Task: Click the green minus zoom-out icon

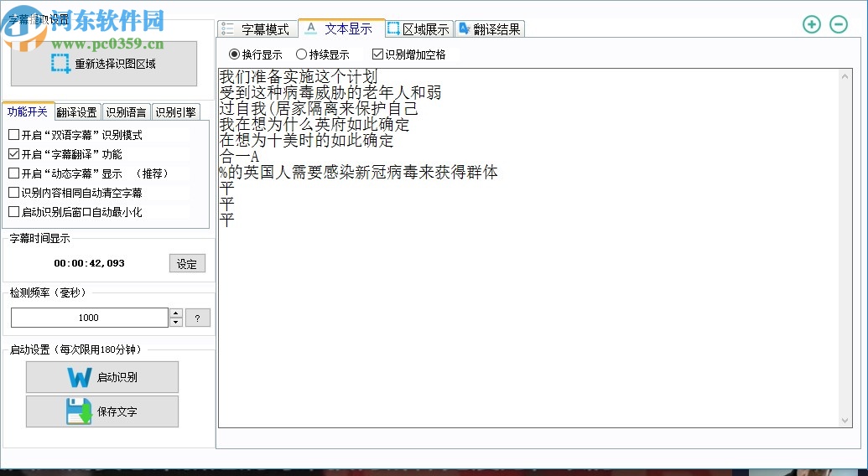Action: [x=839, y=24]
